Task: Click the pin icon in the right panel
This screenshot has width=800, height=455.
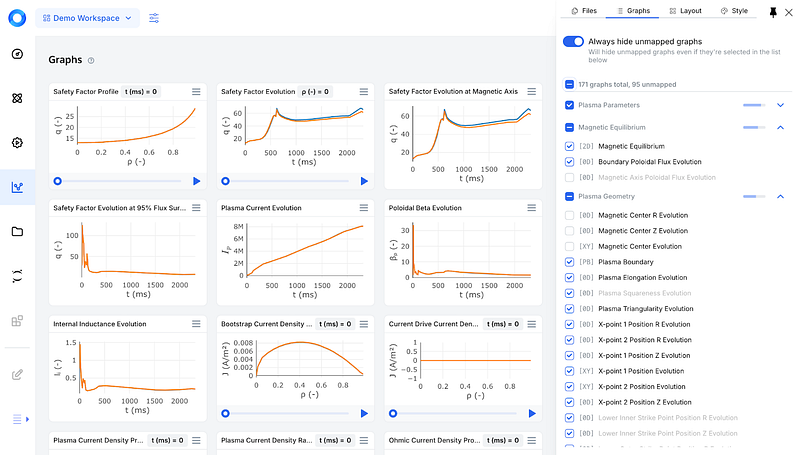Action: click(773, 12)
